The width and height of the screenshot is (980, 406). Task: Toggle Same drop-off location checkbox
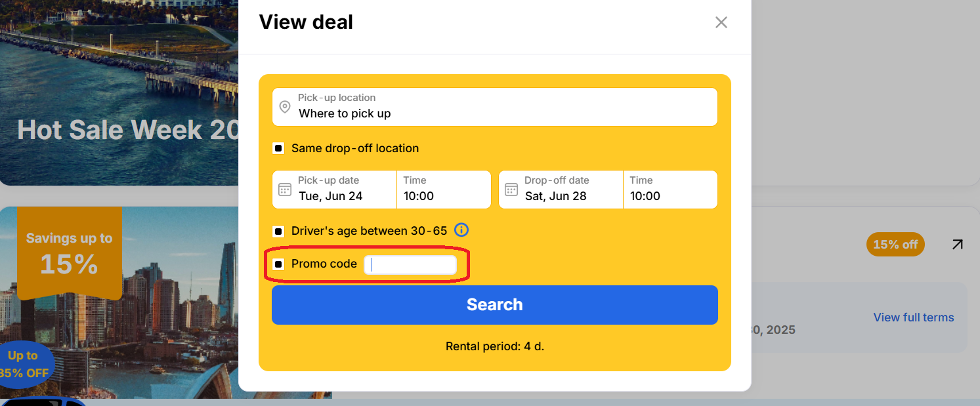click(x=278, y=148)
